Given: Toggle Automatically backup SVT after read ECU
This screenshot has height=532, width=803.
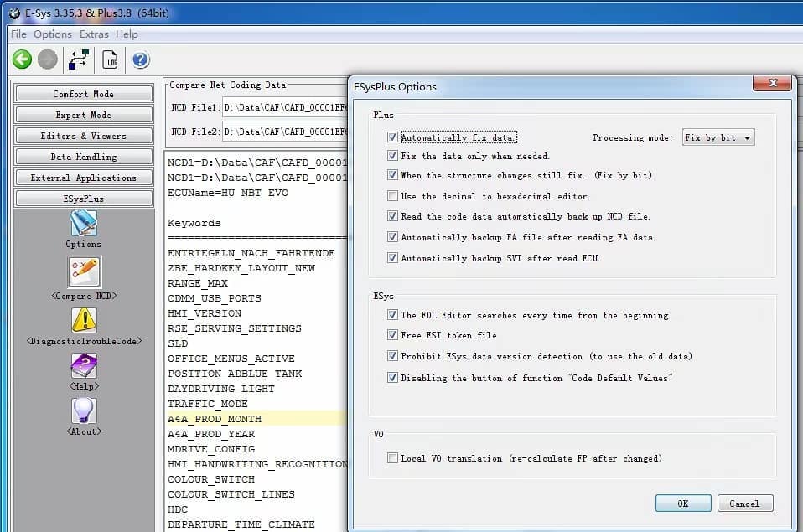Looking at the screenshot, I should tap(392, 257).
